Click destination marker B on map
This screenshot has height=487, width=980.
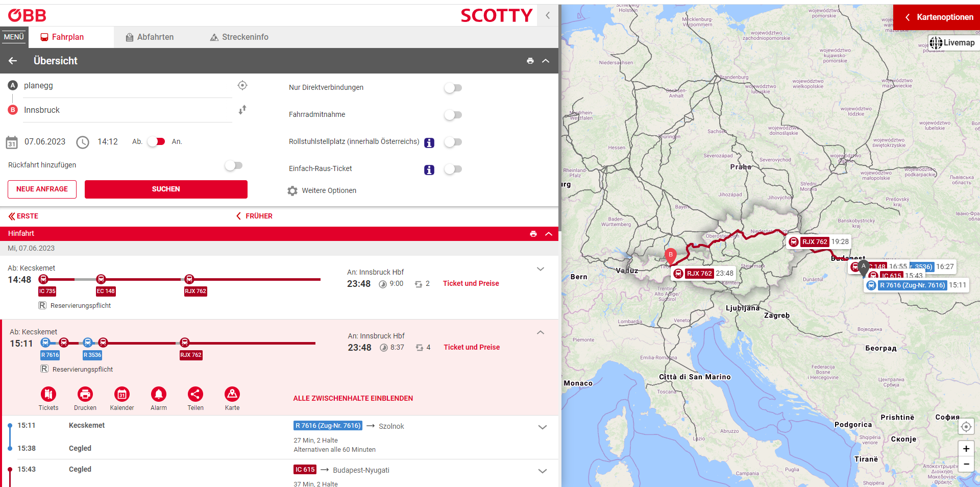tap(671, 255)
